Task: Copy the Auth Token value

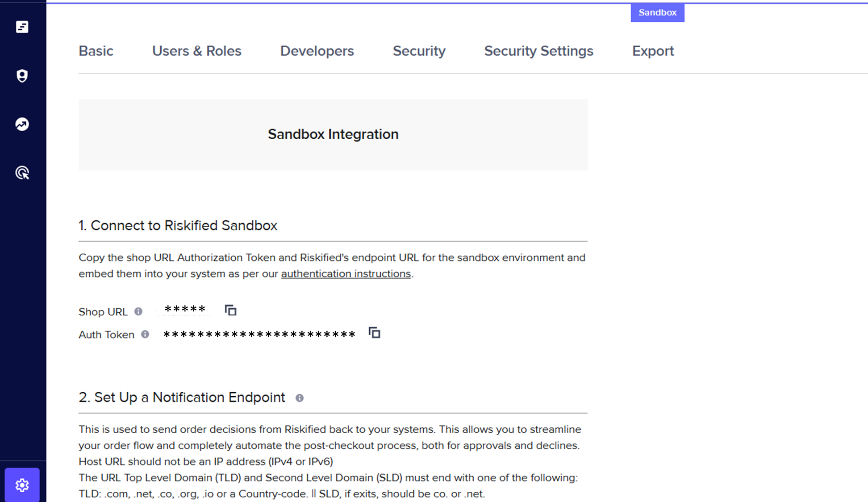Action: (374, 333)
